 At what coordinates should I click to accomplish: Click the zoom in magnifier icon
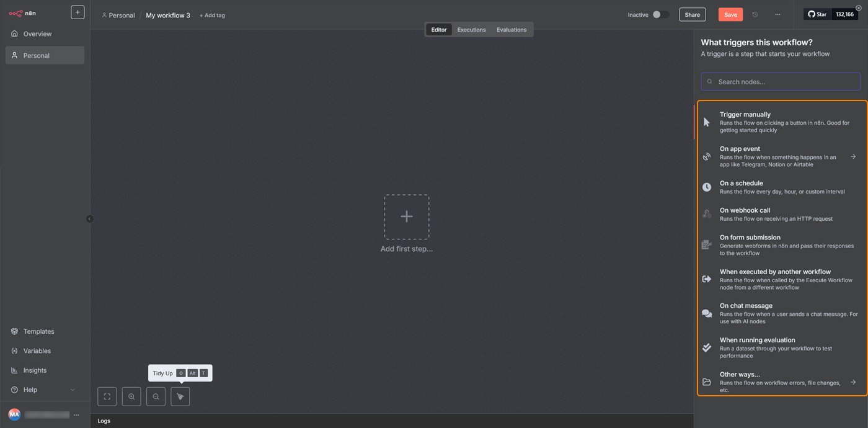131,396
